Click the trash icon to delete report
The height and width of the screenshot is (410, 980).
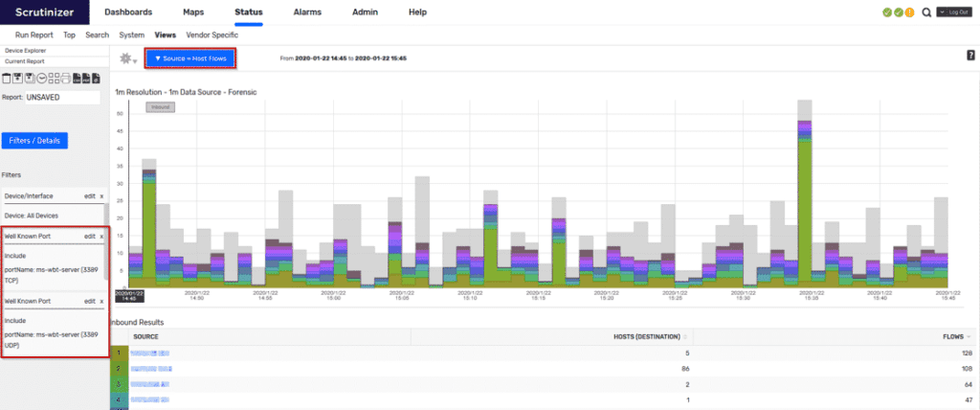7,79
